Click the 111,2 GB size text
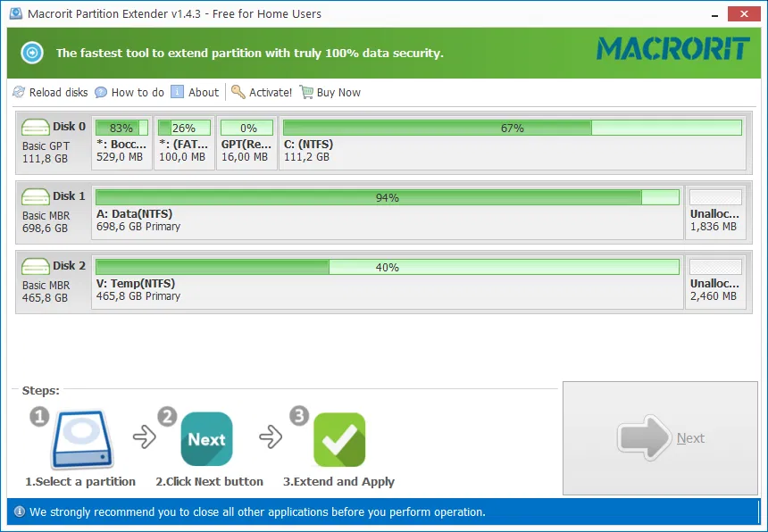The width and height of the screenshot is (768, 532). pos(306,157)
